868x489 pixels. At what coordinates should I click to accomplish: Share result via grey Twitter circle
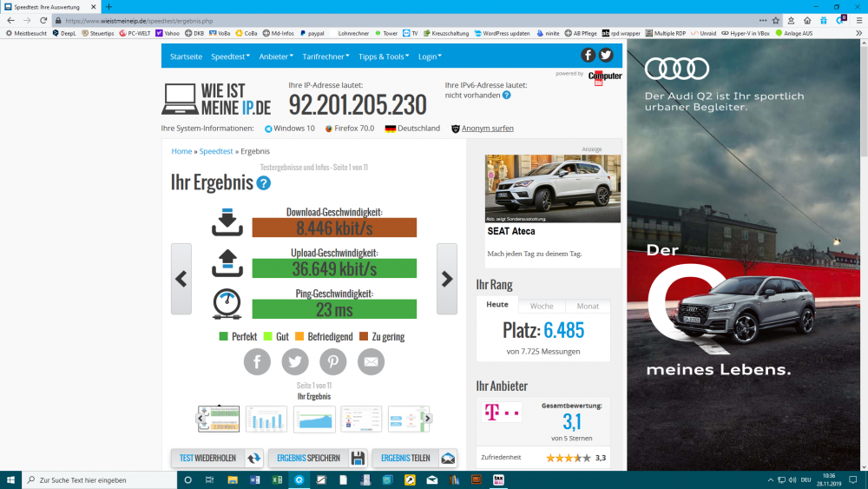coord(295,361)
